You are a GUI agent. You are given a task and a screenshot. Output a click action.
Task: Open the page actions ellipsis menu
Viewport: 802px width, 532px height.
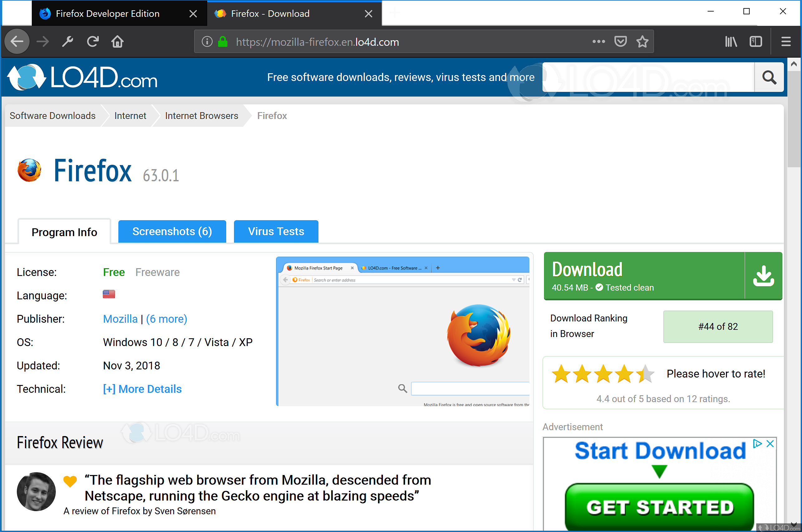coord(598,41)
